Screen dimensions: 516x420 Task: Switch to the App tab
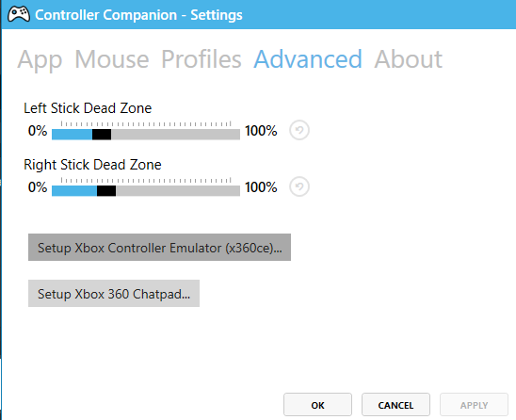tap(40, 60)
